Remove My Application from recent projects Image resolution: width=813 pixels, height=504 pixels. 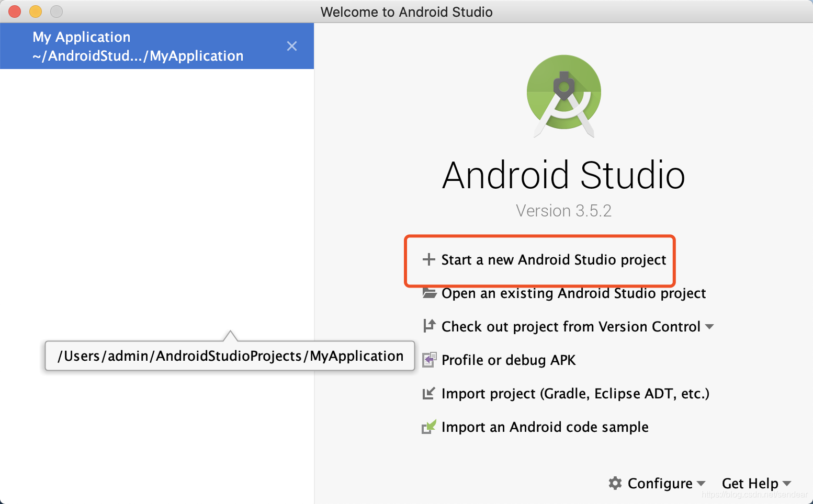point(292,46)
